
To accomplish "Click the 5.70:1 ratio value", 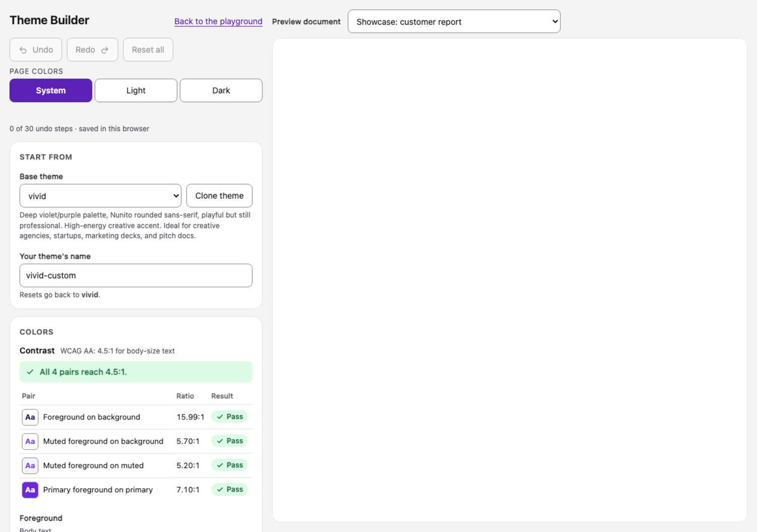I will pyautogui.click(x=188, y=441).
